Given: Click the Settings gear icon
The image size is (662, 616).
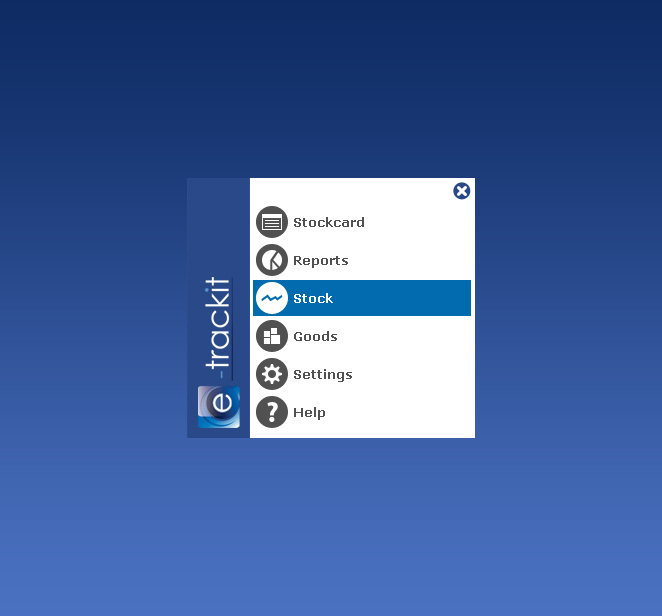Looking at the screenshot, I should coord(272,374).
